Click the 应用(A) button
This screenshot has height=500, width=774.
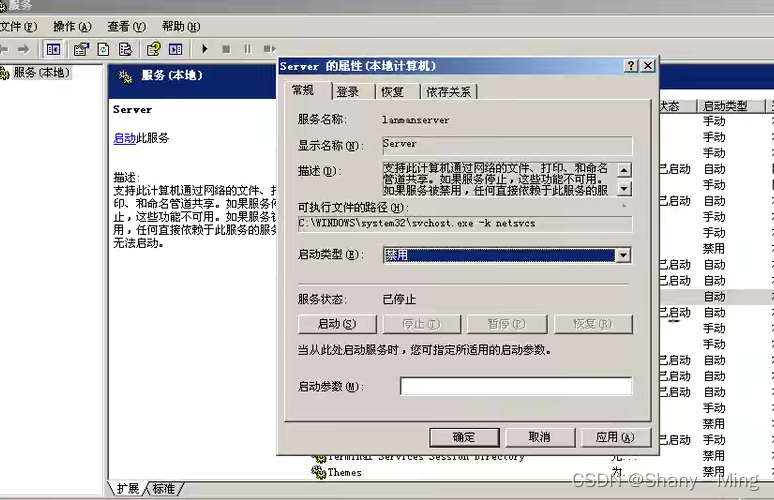(x=615, y=437)
